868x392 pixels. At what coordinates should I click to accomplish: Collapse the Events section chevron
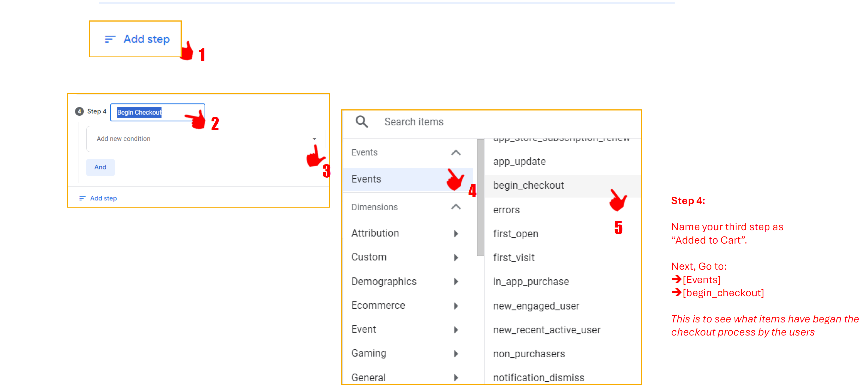tap(456, 152)
